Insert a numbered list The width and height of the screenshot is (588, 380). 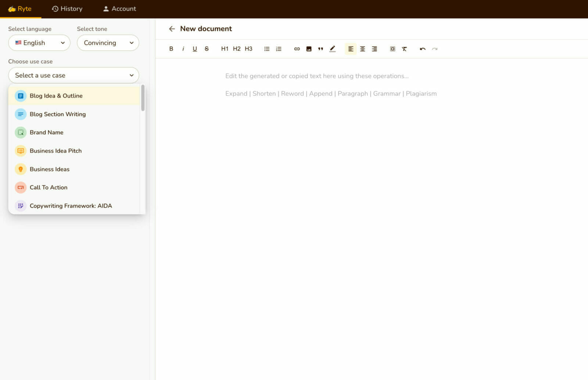click(279, 49)
